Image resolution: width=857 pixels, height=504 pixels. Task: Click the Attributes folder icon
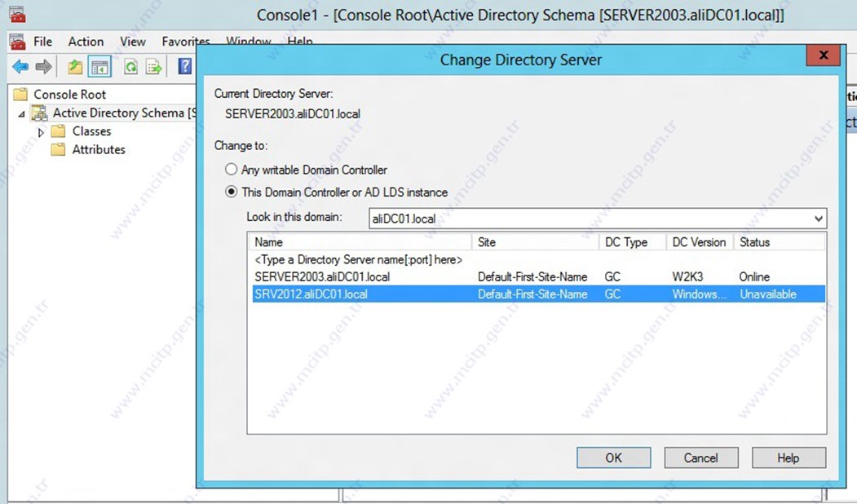click(x=58, y=149)
